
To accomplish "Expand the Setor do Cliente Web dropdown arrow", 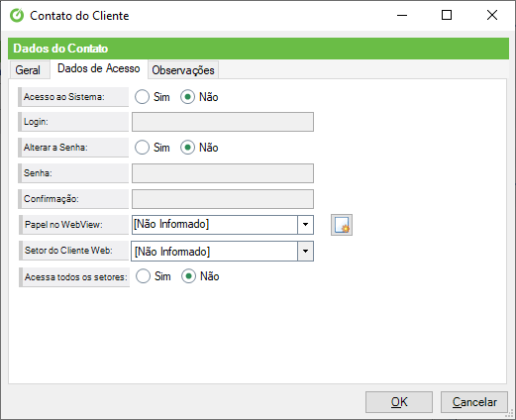I will pos(305,252).
